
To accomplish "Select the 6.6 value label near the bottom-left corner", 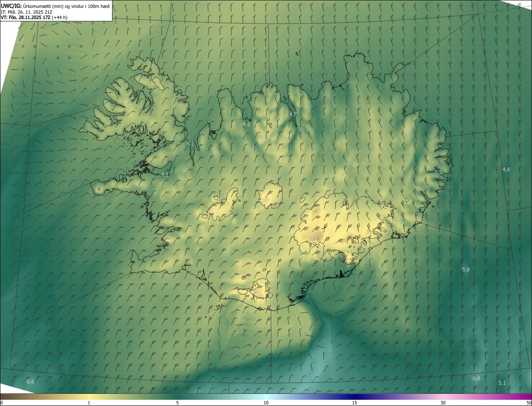I will coord(30,382).
